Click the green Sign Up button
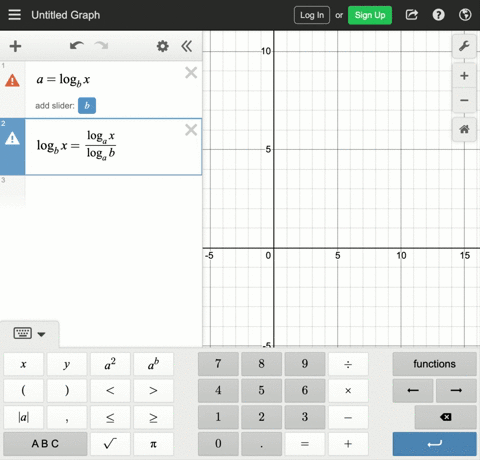Image resolution: width=480 pixels, height=460 pixels. (x=370, y=15)
